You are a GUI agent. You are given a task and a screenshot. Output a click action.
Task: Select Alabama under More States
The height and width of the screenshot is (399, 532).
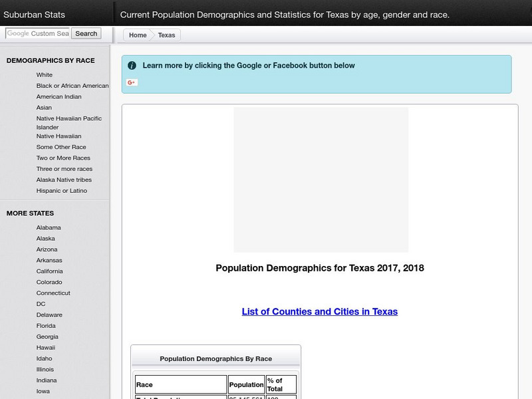pyautogui.click(x=49, y=227)
